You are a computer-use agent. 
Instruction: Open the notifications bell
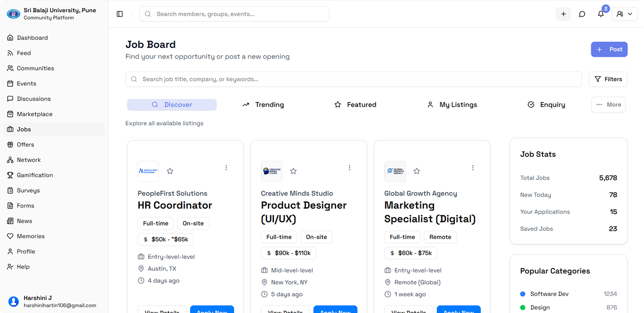point(601,14)
